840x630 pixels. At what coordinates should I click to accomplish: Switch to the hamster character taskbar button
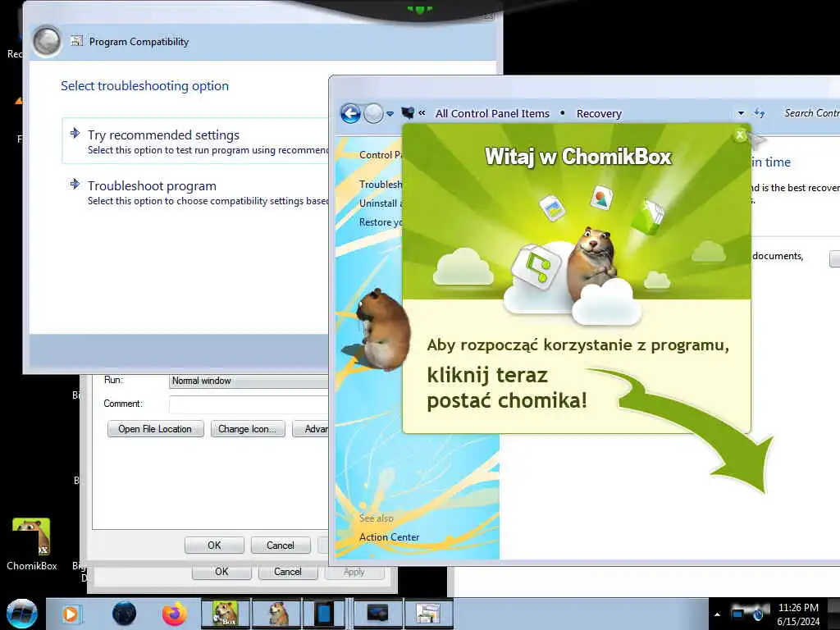(276, 614)
